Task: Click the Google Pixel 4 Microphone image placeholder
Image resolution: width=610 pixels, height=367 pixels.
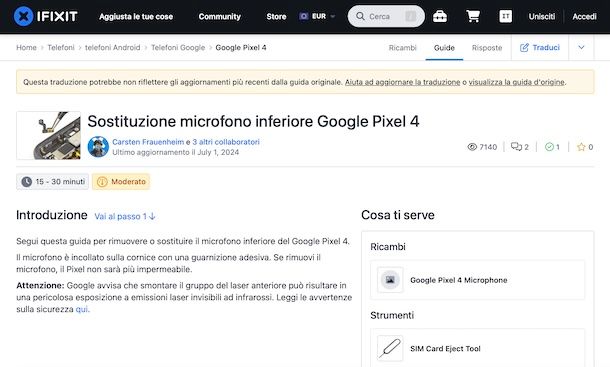Action: pos(390,280)
